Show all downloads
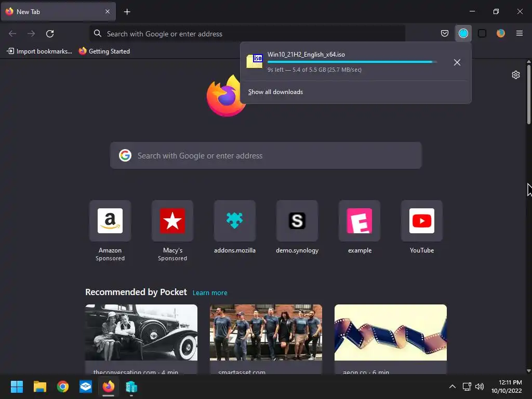Viewport: 532px width, 399px height. coord(275,92)
